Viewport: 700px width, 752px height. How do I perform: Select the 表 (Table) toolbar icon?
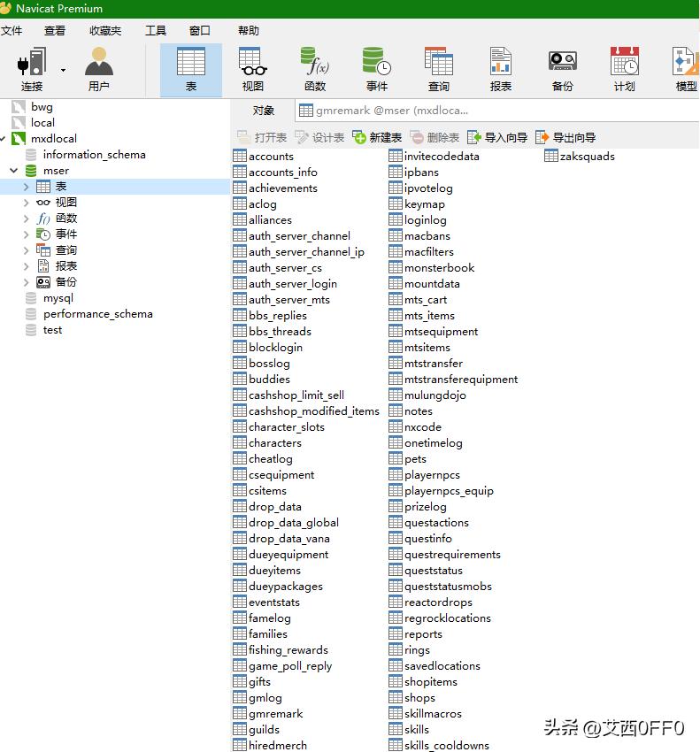[191, 70]
